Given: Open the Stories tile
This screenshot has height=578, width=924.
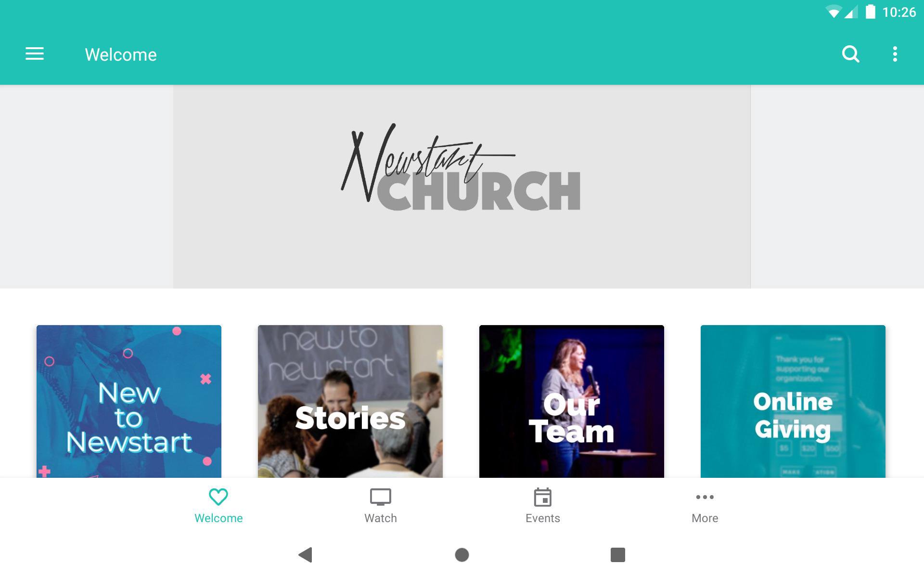Looking at the screenshot, I should tap(350, 401).
